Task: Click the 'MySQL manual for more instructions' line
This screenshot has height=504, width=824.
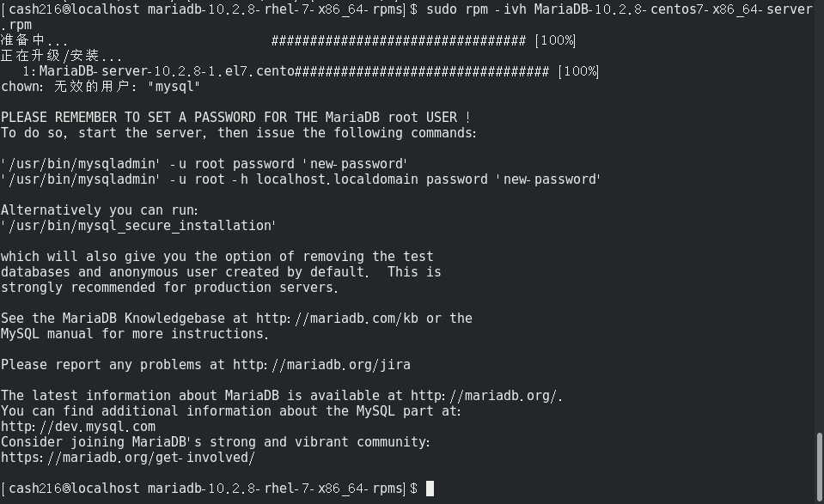Action: coord(135,334)
